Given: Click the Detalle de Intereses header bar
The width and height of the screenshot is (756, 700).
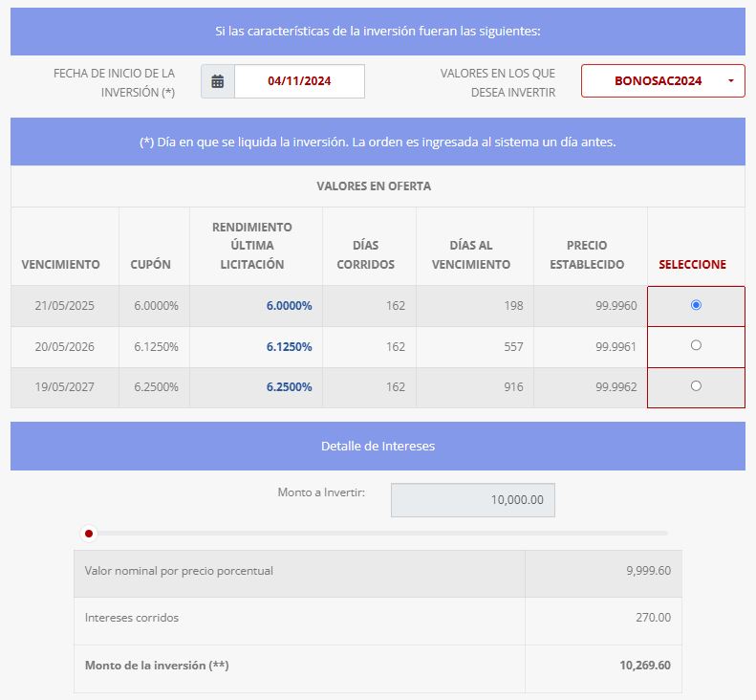Looking at the screenshot, I should pos(378,447).
